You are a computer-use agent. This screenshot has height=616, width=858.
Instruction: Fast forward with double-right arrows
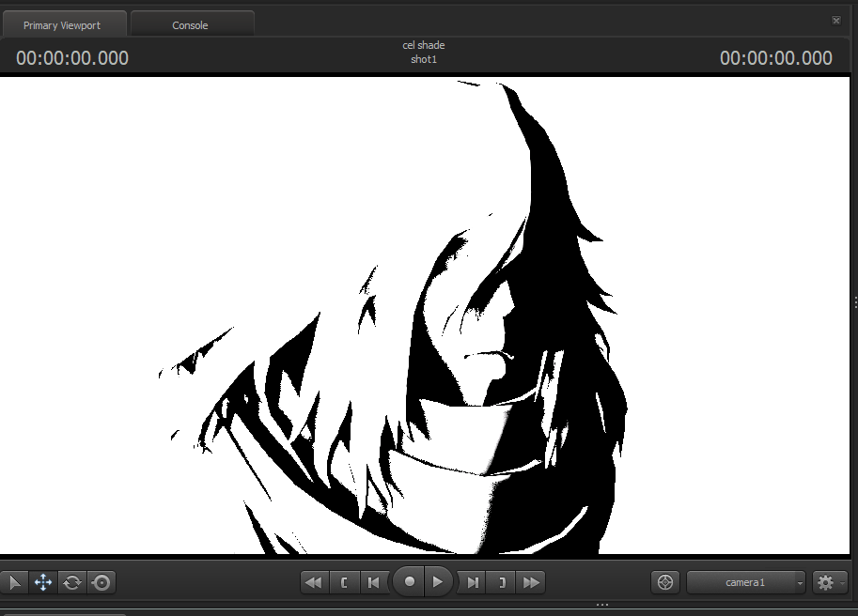click(531, 582)
